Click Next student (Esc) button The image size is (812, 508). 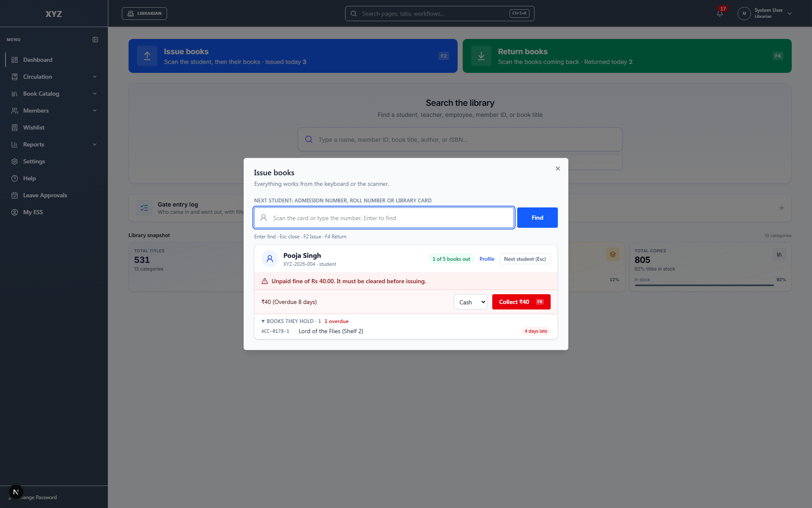click(x=525, y=259)
